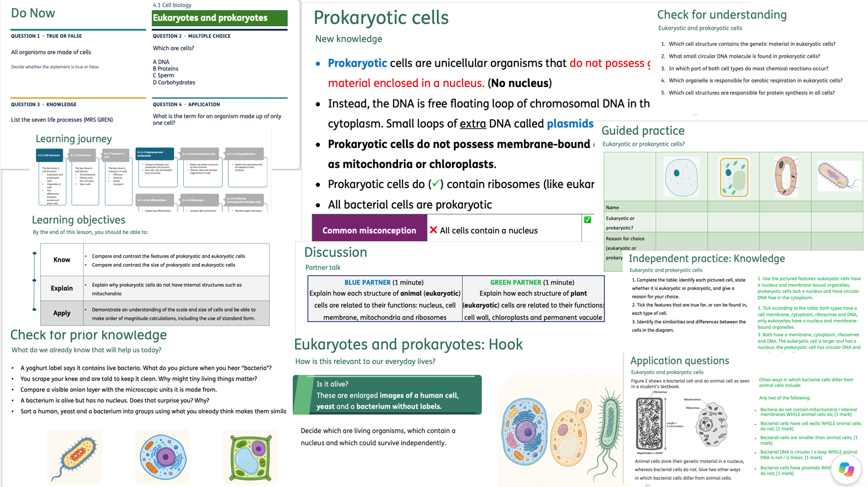This screenshot has height=487, width=868.
Task: Select the '4.1.1 Cell structure' learning journey box
Action: pyautogui.click(x=49, y=155)
